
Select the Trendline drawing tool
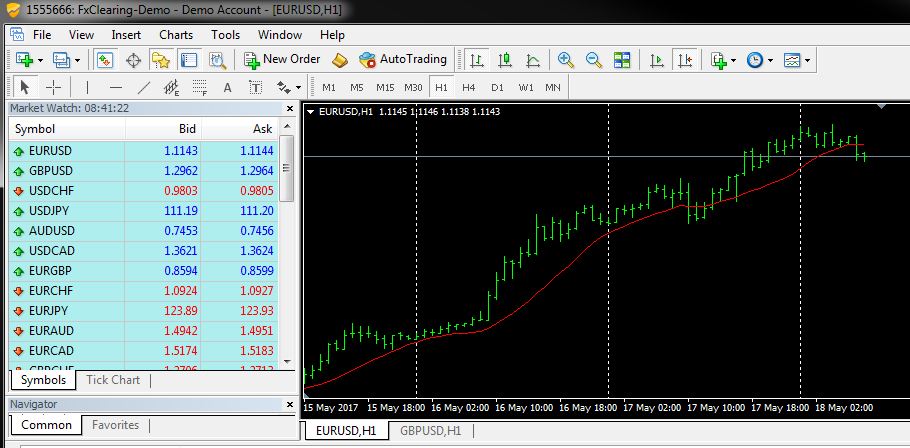coord(143,87)
